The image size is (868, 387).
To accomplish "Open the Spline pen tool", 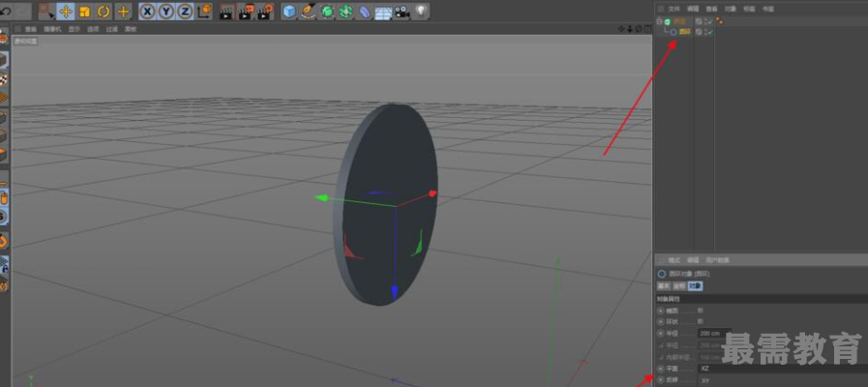I will point(309,11).
